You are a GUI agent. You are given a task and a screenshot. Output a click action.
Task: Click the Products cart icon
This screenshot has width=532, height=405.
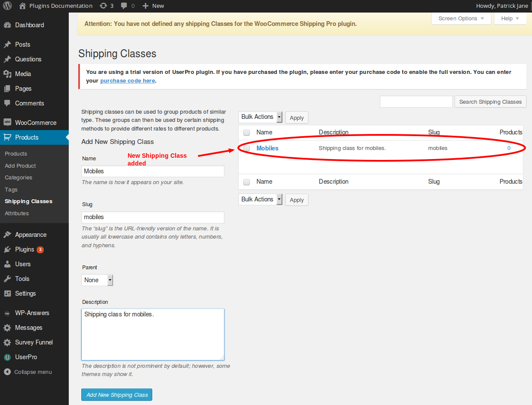[7, 137]
